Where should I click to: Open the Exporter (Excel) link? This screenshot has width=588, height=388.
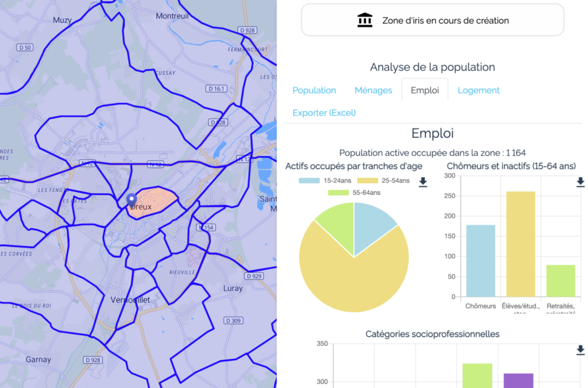[324, 113]
